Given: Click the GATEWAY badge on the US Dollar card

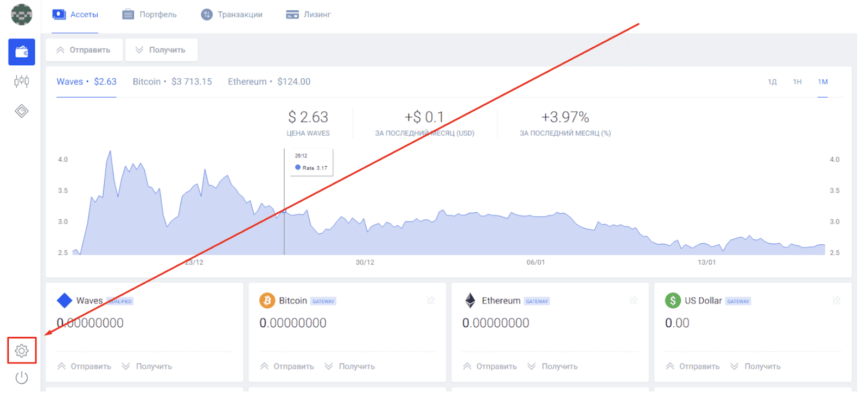Looking at the screenshot, I should [738, 301].
